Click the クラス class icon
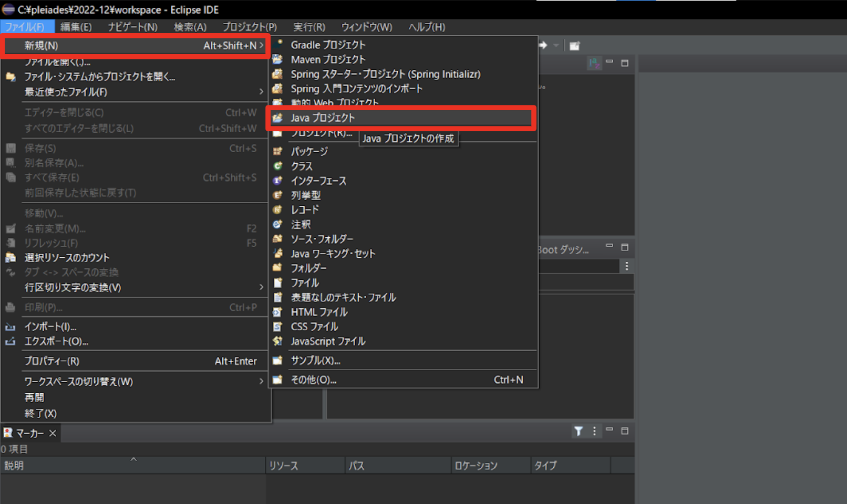The width and height of the screenshot is (847, 504). click(277, 166)
